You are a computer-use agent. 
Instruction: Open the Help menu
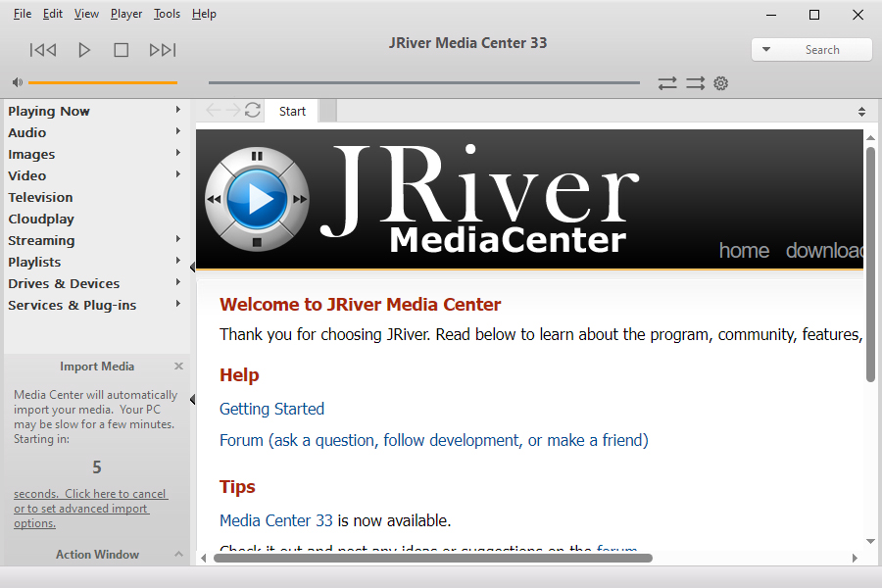[x=204, y=14]
